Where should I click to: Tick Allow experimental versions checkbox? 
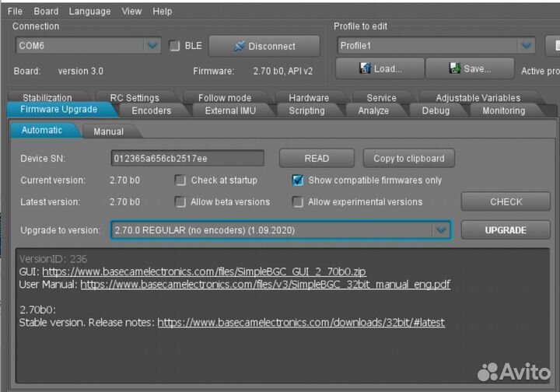pos(297,202)
